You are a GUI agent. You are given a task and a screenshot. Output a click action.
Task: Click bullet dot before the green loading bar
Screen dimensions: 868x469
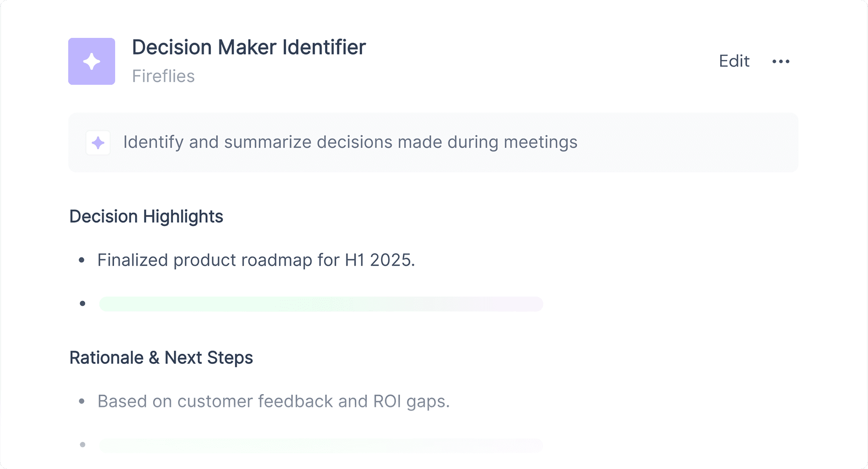pos(82,303)
